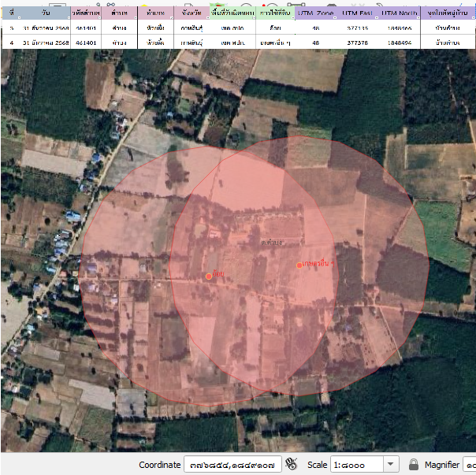Image resolution: width=476 pixels, height=475 pixels.
Task: Select the รหัสตำบล column header
Action: point(85,14)
